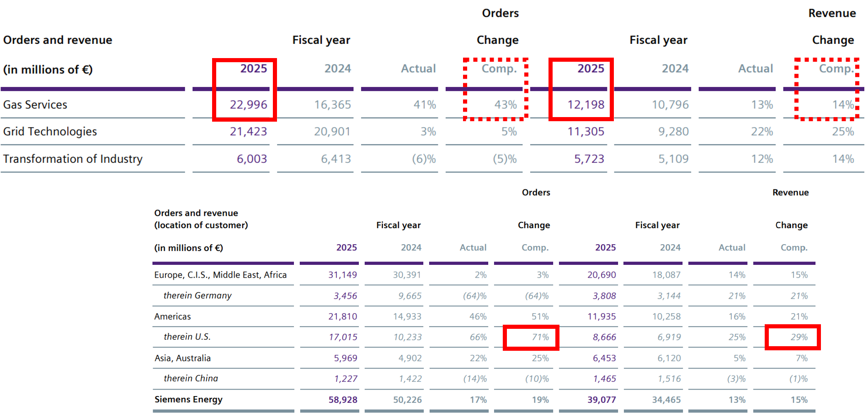The width and height of the screenshot is (868, 418).
Task: Click the U.S. comparable orders change 71%
Action: pos(540,337)
